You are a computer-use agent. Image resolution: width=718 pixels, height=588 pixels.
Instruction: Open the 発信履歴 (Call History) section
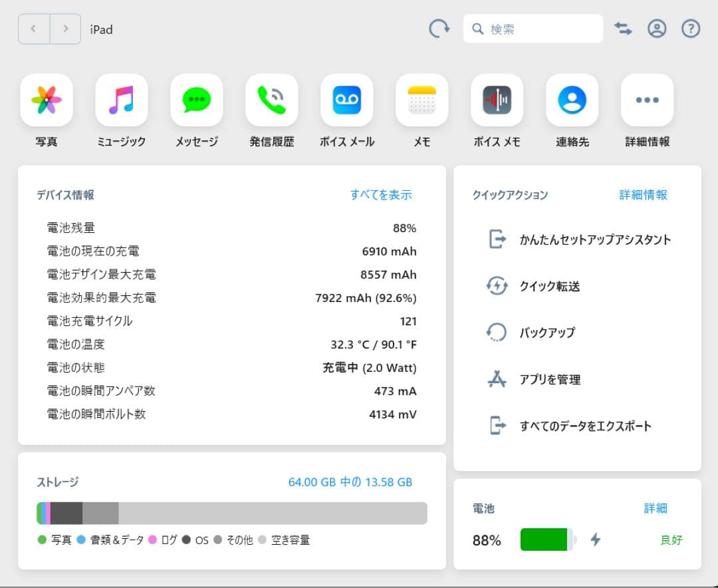pyautogui.click(x=272, y=100)
